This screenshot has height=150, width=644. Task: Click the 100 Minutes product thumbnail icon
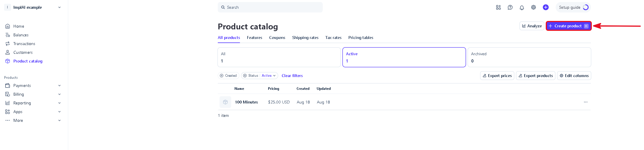click(x=225, y=102)
